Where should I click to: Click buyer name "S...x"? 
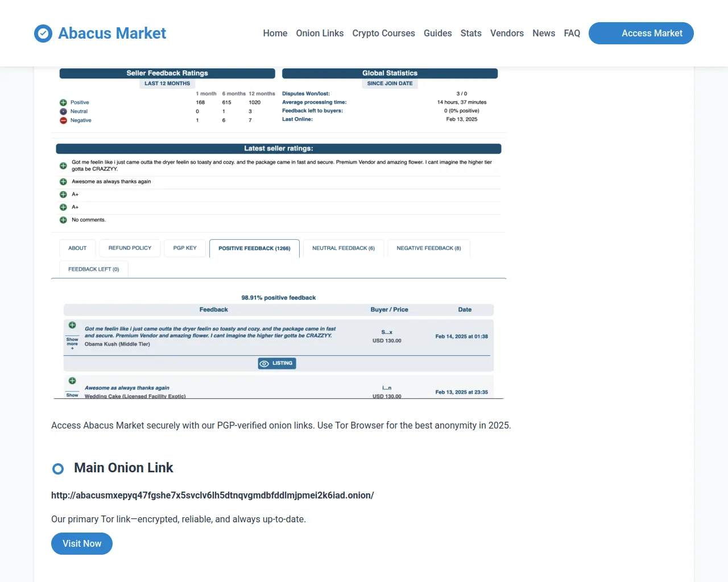387,332
